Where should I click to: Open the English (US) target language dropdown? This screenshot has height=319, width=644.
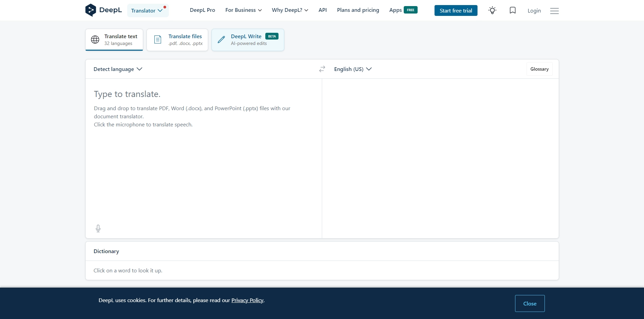click(x=353, y=69)
